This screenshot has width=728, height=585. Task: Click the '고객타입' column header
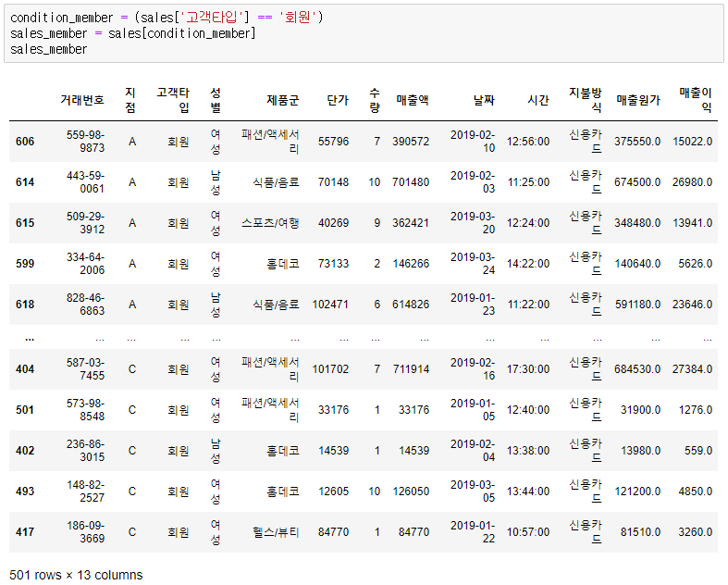(173, 100)
